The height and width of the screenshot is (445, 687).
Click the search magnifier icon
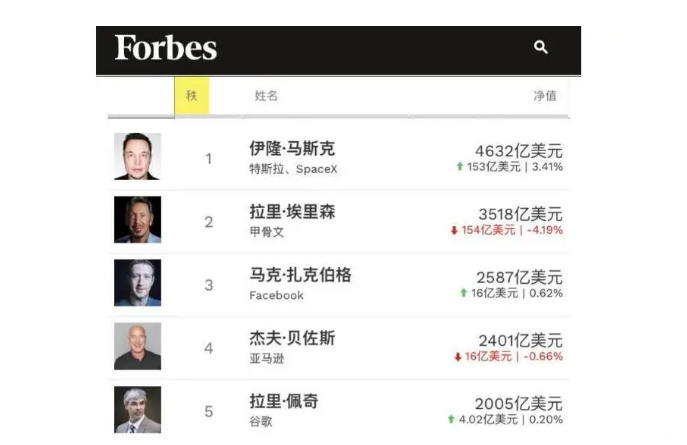pos(541,47)
